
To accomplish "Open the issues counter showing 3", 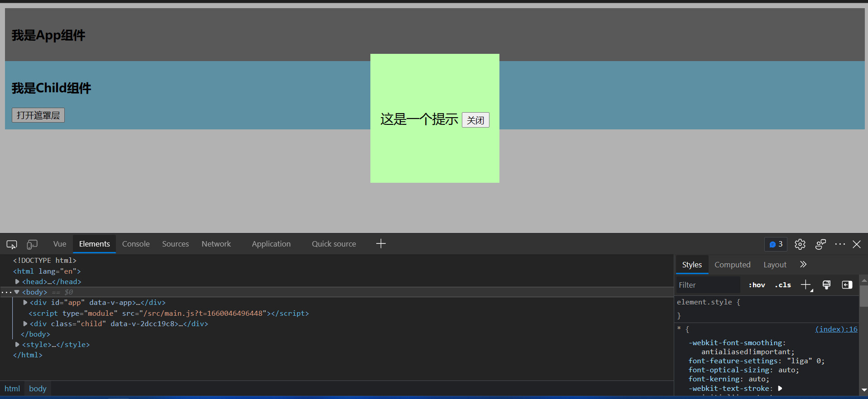I will click(776, 244).
